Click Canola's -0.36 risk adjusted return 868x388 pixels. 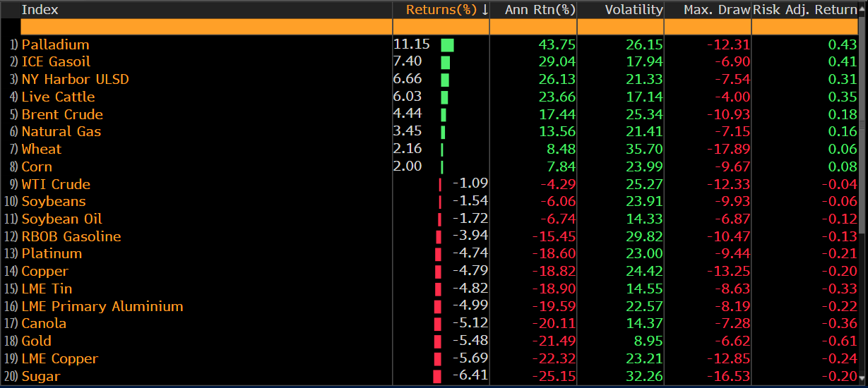click(x=840, y=324)
